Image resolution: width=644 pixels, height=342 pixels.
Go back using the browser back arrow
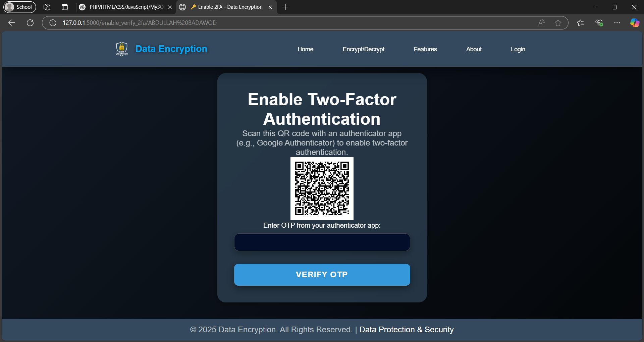(x=12, y=23)
